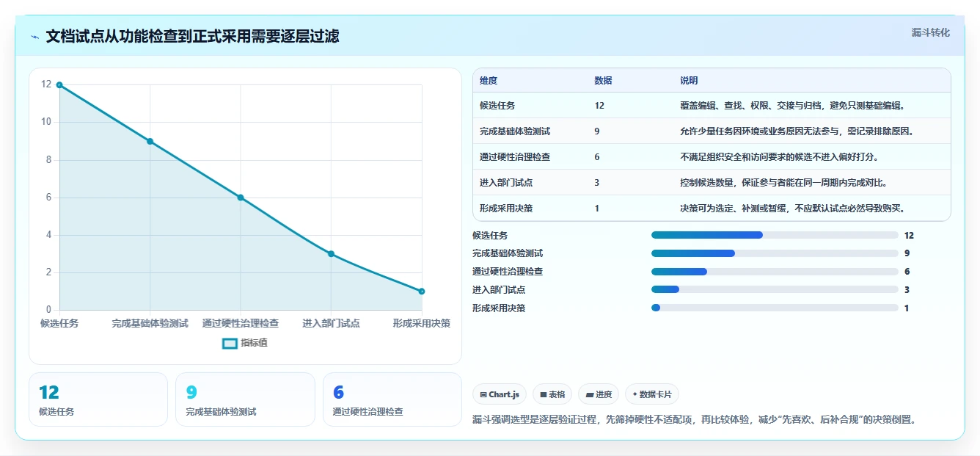Click the 进入部门试点 progress bar
Viewport: 980px width, 456px height.
(775, 290)
